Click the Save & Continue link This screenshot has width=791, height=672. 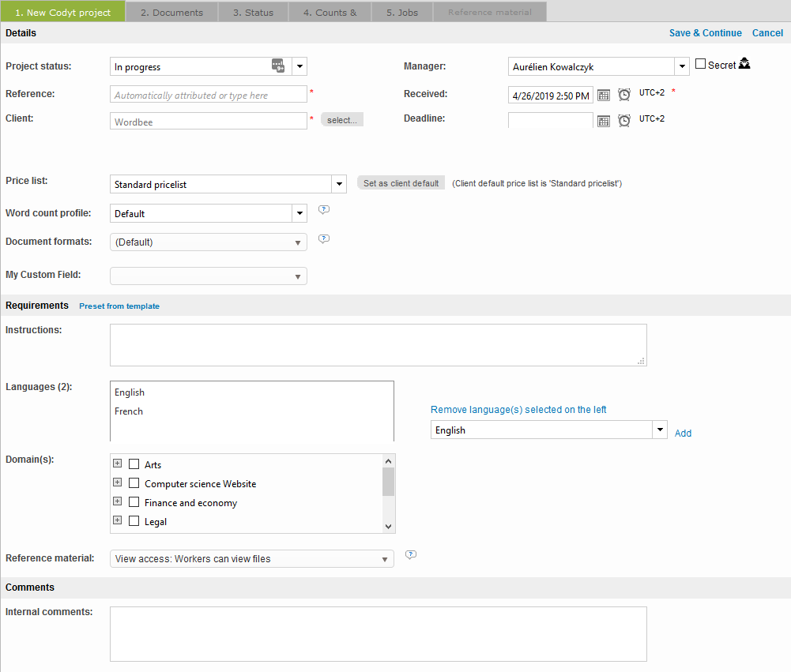(705, 33)
